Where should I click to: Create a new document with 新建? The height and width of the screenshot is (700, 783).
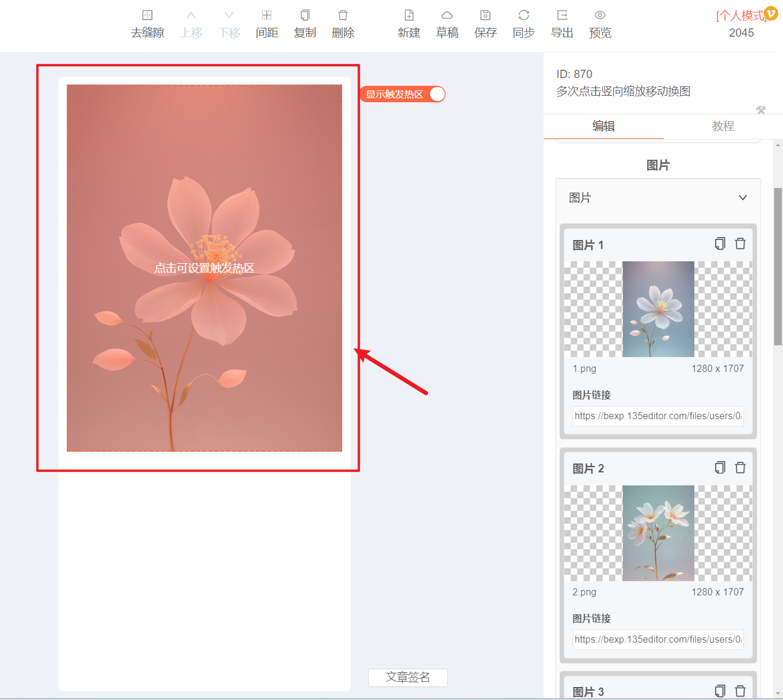(409, 24)
